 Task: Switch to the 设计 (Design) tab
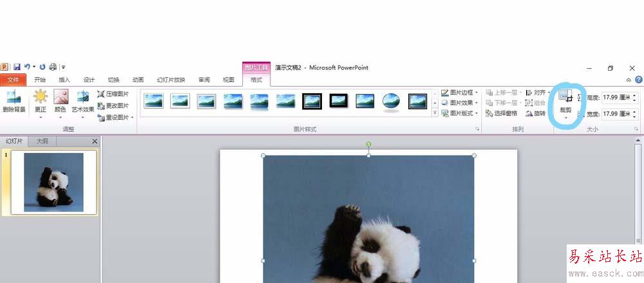click(89, 80)
